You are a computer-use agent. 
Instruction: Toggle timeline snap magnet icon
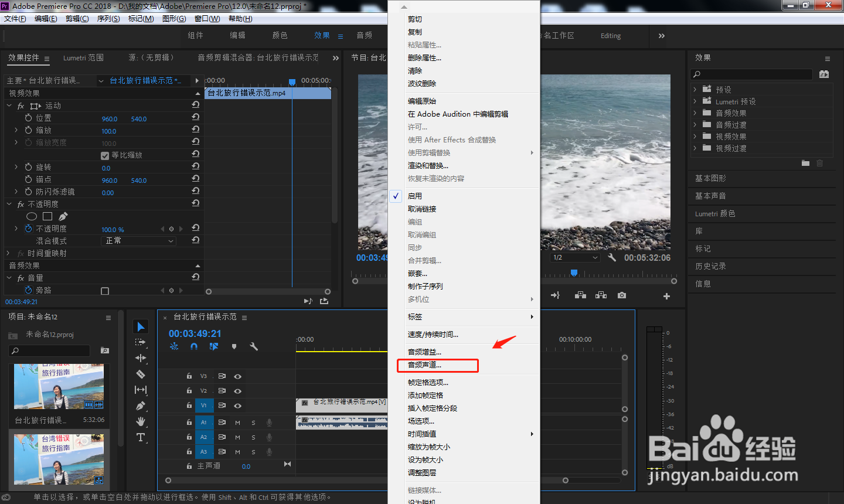click(x=194, y=346)
